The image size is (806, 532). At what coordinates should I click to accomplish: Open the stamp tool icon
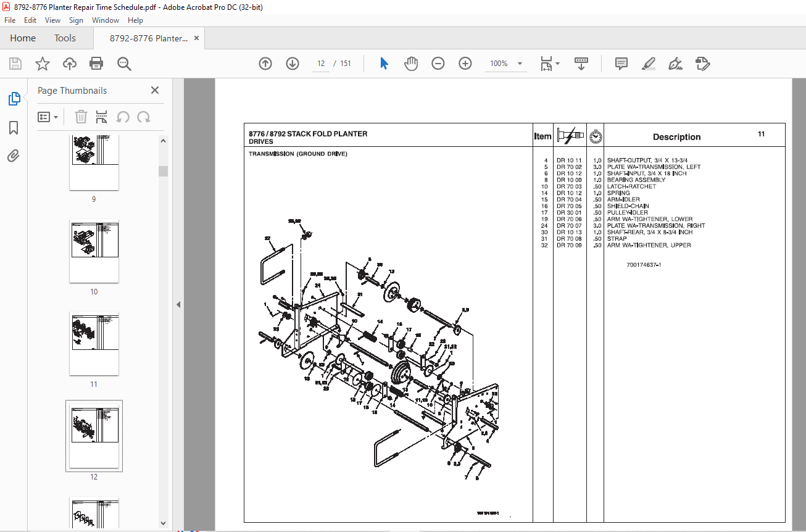click(x=702, y=64)
